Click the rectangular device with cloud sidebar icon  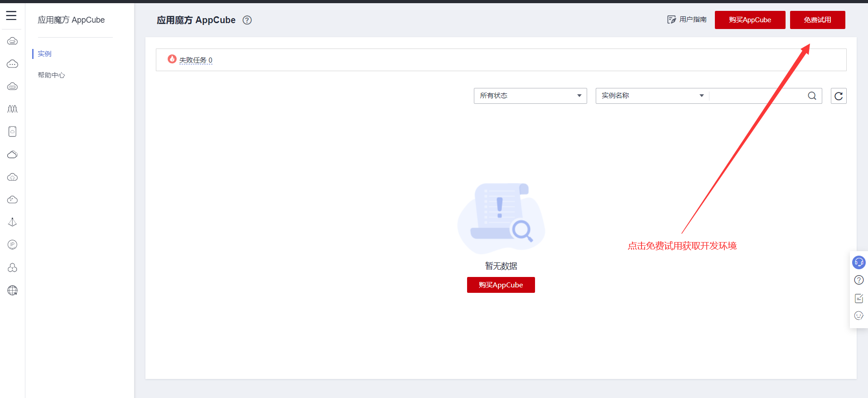pos(13,131)
